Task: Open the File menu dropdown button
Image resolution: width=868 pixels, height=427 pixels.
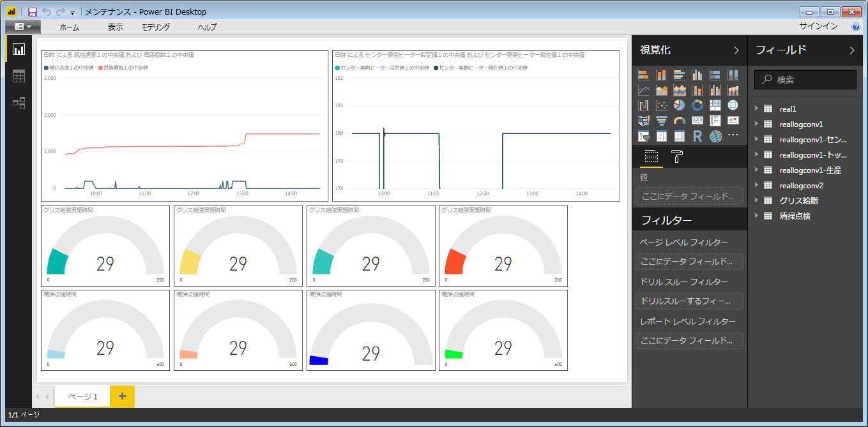Action: (23, 27)
